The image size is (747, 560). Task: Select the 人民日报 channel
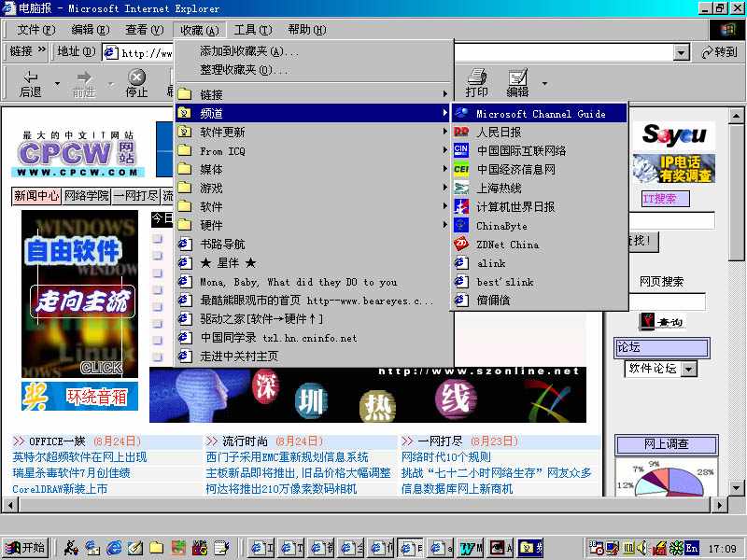(x=540, y=132)
